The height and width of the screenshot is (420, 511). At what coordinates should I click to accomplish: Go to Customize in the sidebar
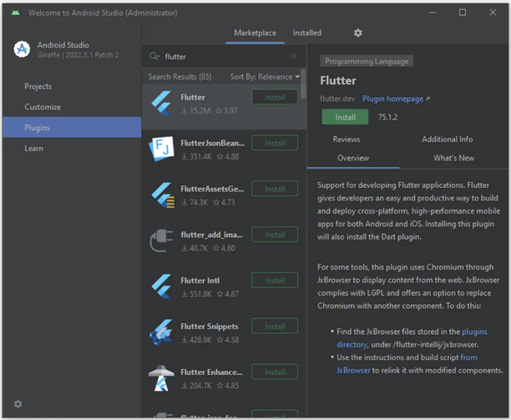[72, 107]
